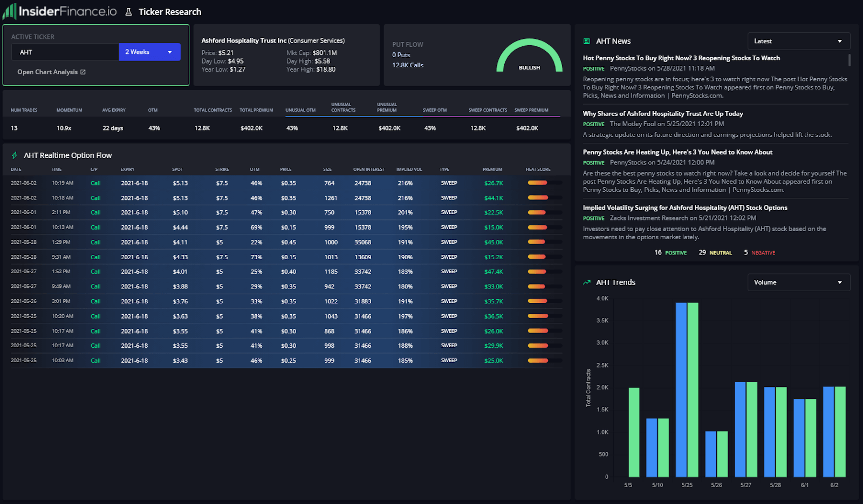
Task: Click the $35.7K premium value
Action: (x=494, y=301)
